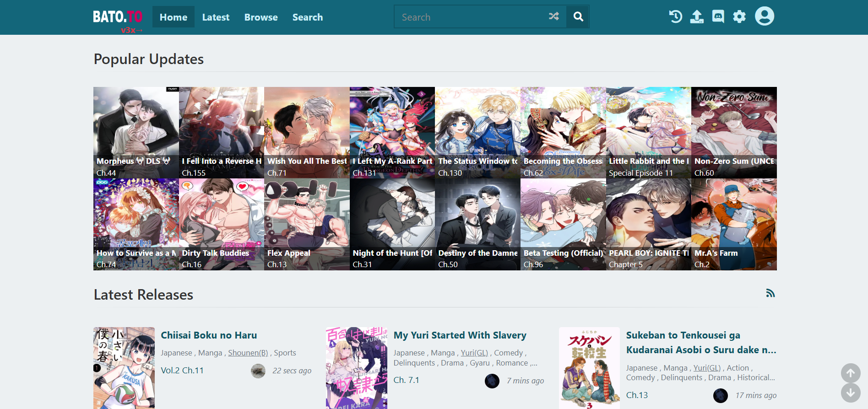The width and height of the screenshot is (868, 409).
Task: Open Ch.155 of I Fell Into a Reverse
Action: click(194, 173)
